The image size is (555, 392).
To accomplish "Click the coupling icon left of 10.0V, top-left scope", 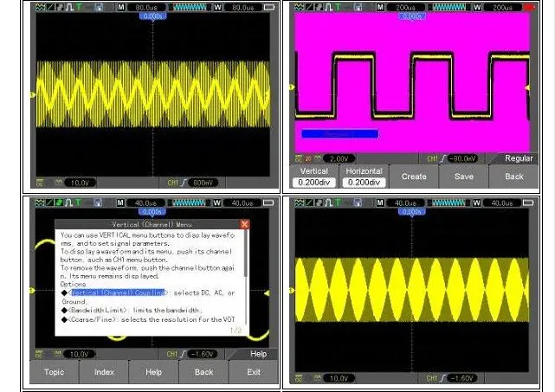I will click(40, 183).
